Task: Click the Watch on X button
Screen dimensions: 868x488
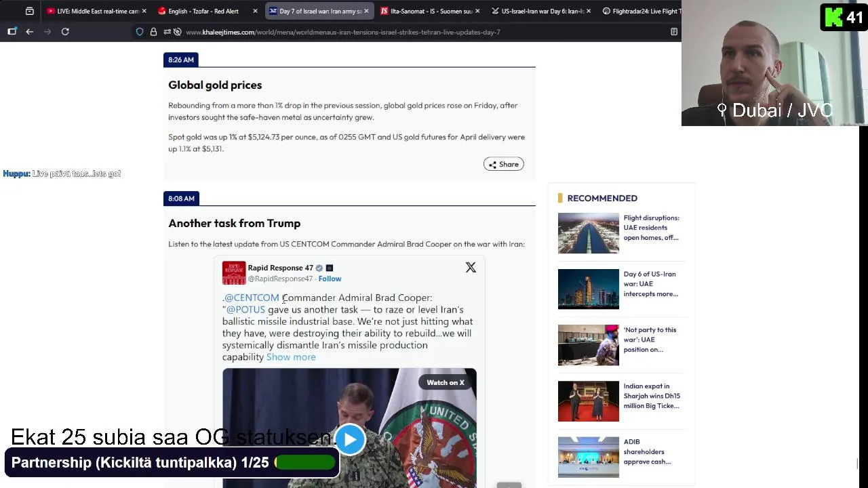Action: pos(446,382)
